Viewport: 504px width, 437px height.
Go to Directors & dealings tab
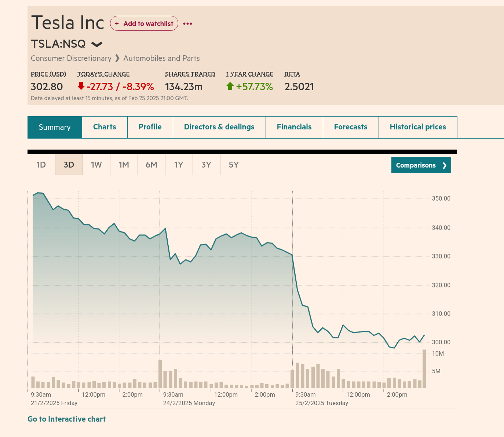pyautogui.click(x=219, y=127)
